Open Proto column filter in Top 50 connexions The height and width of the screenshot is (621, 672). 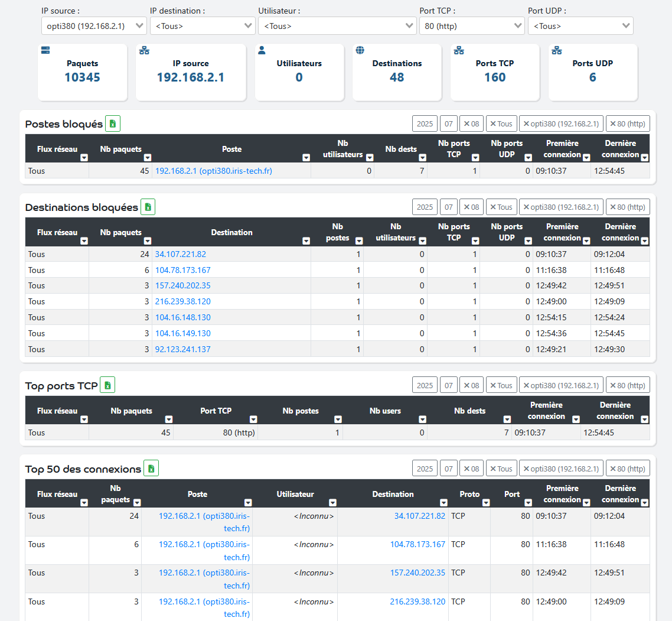point(486,503)
